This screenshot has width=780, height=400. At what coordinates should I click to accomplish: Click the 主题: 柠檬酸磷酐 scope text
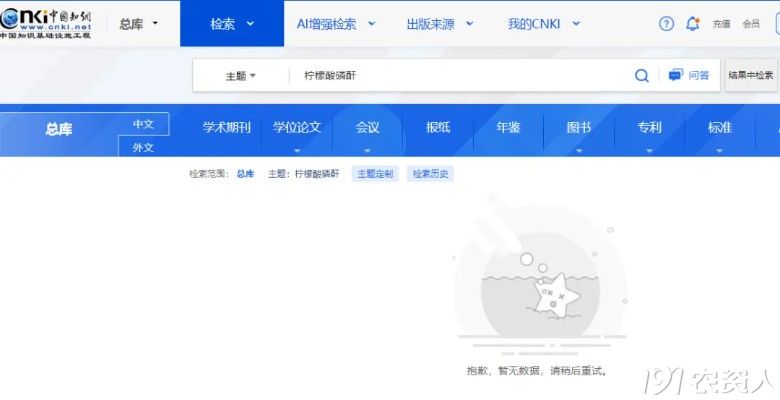point(303,174)
